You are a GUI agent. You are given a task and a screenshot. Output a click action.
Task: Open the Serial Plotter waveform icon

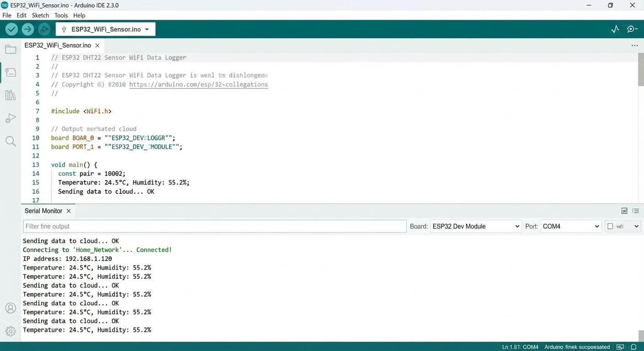tap(615, 29)
